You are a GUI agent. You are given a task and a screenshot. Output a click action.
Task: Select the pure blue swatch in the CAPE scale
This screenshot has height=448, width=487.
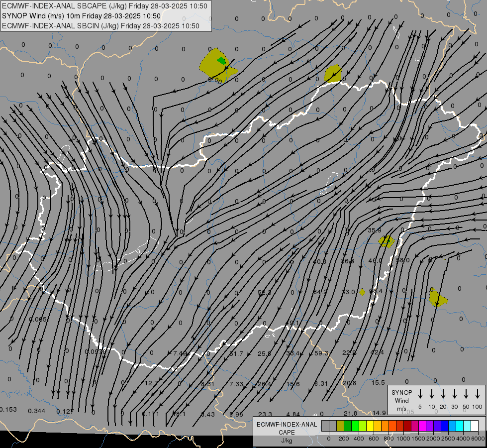click(x=444, y=426)
